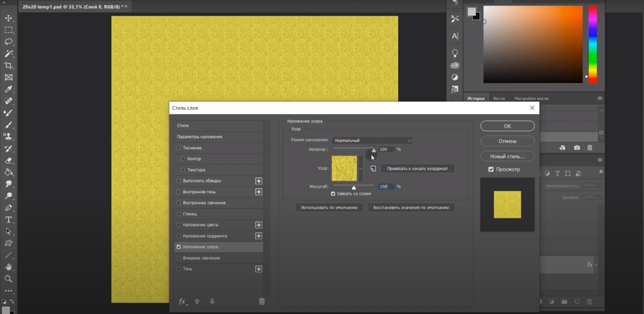Select the Magic Wand tool

[x=8, y=54]
